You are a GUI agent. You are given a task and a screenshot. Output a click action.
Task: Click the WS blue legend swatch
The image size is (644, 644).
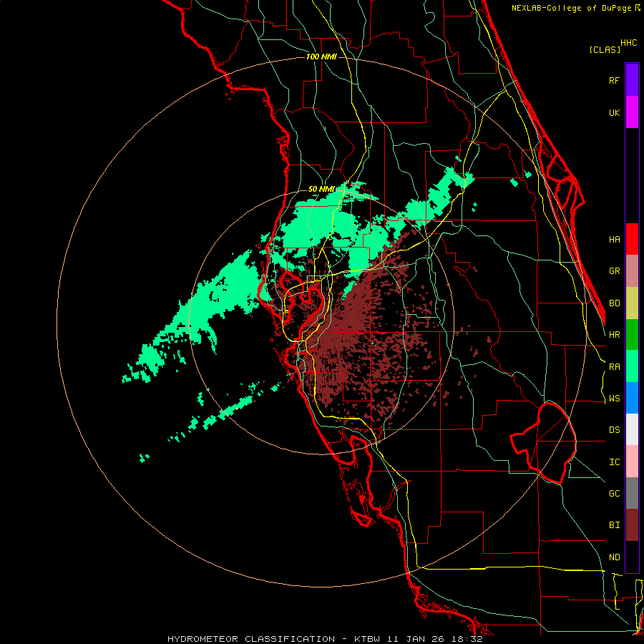(x=632, y=398)
